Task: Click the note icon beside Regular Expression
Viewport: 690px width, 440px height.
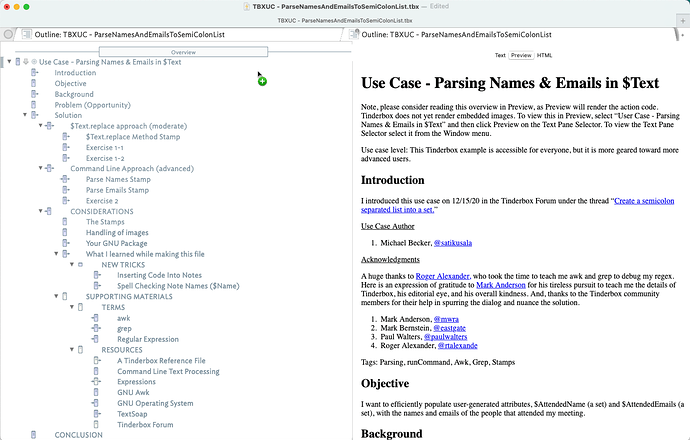Action: click(x=95, y=339)
